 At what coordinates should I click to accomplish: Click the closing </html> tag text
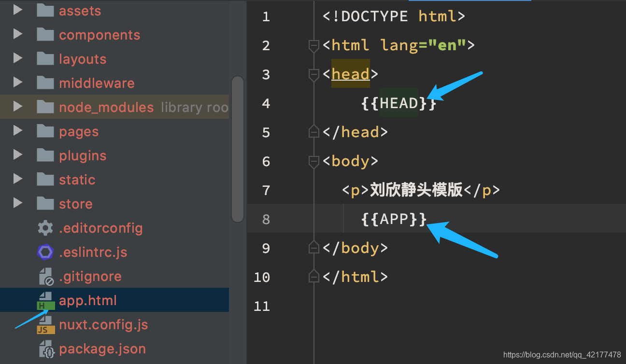pos(356,277)
